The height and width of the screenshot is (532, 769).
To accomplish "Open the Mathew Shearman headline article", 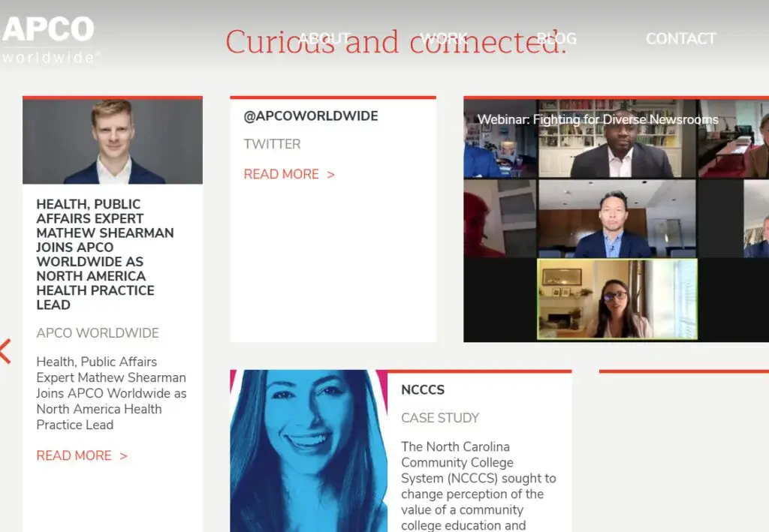I will 105,254.
